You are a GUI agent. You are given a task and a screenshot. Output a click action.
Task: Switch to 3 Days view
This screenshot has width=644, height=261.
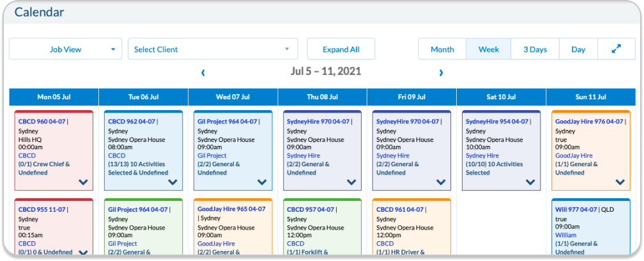click(535, 49)
